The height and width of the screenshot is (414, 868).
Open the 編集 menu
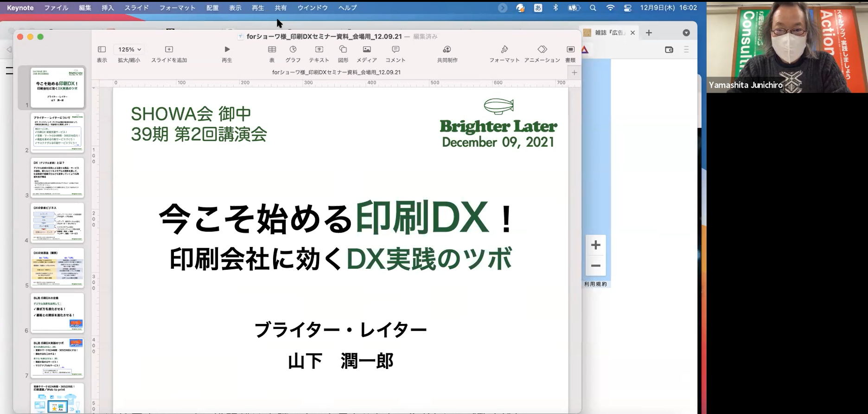click(85, 8)
